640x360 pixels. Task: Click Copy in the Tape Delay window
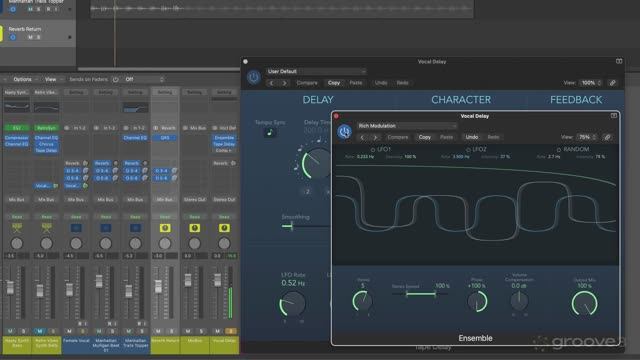(334, 83)
